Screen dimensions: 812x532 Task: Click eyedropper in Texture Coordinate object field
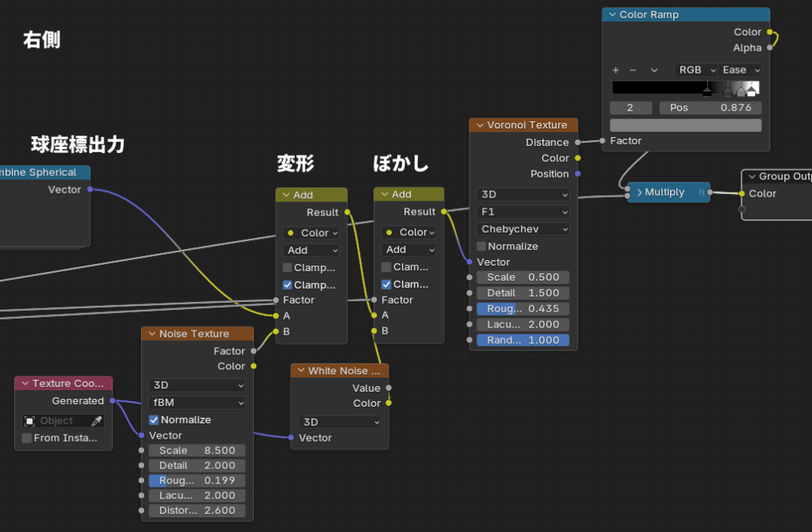(x=98, y=421)
